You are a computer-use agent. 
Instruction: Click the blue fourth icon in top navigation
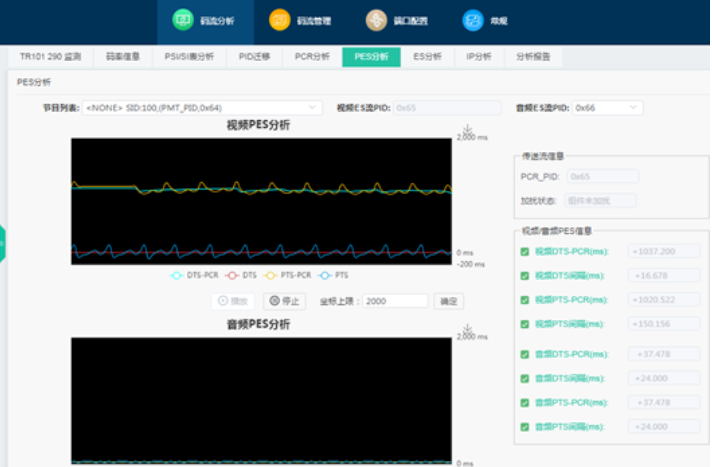coord(474,20)
